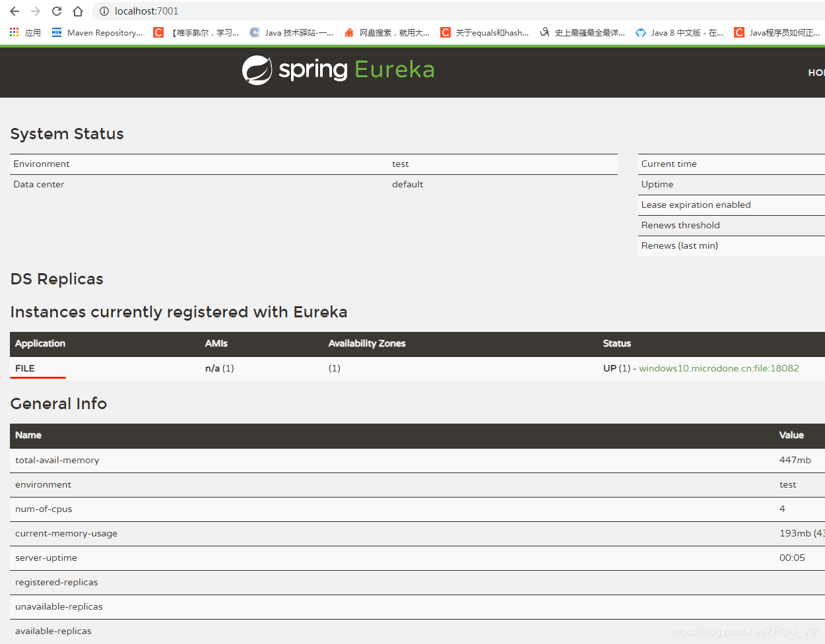This screenshot has height=644, width=825.
Task: Open the 唯手熟尔 bookmark
Action: pyautogui.click(x=196, y=32)
